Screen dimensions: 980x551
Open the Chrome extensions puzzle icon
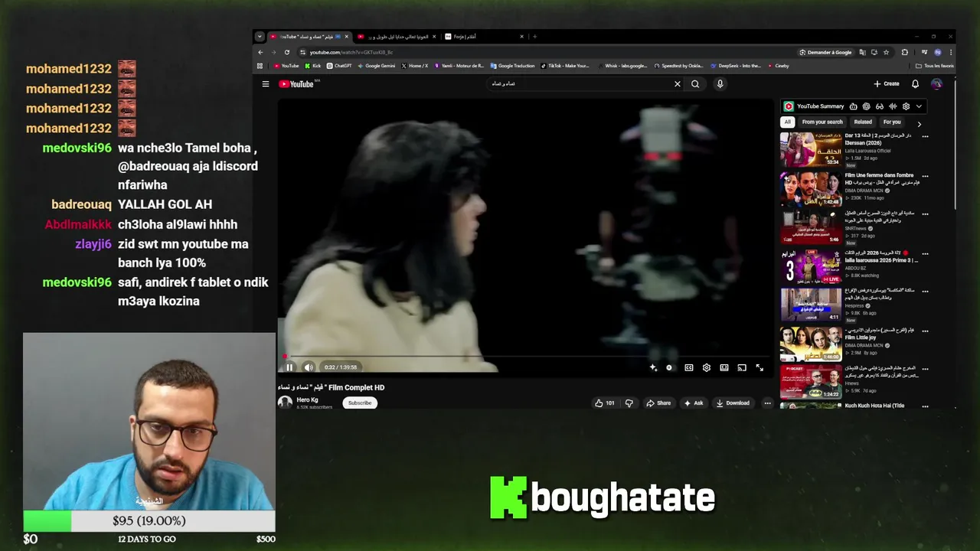[904, 52]
